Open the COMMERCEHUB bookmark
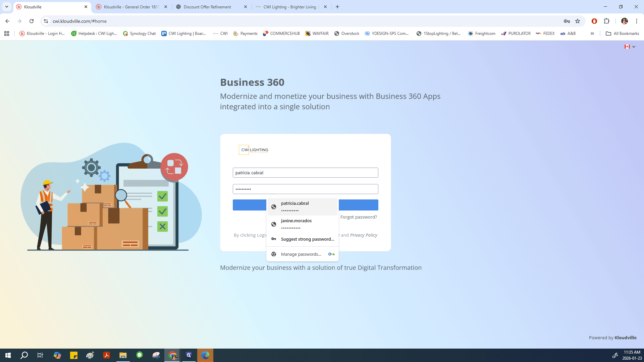This screenshot has height=362, width=644. (281, 34)
